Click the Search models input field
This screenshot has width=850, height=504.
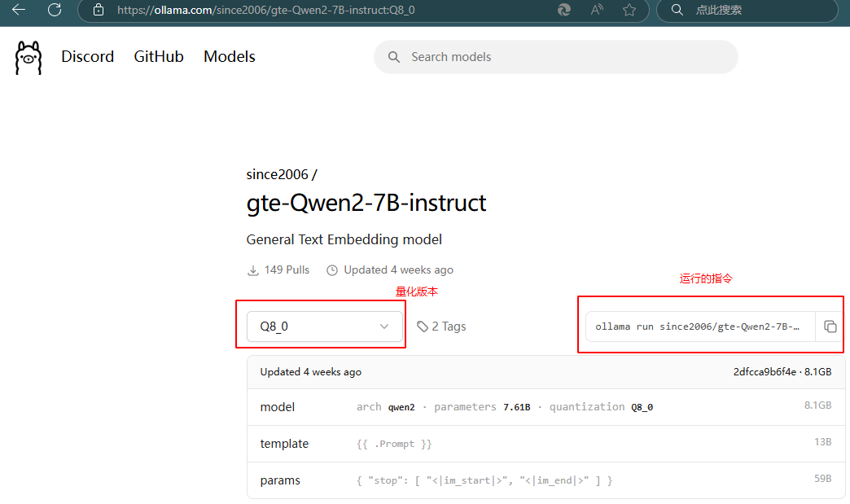tap(555, 57)
